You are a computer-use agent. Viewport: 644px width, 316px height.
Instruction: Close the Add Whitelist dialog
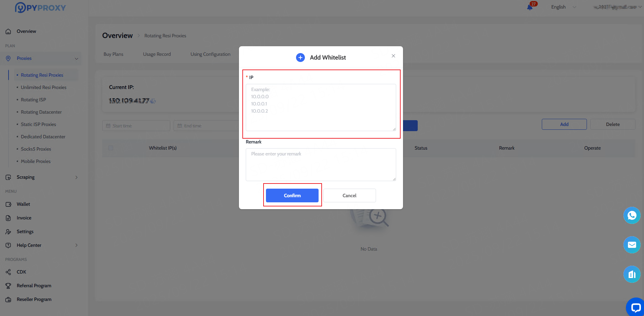393,56
